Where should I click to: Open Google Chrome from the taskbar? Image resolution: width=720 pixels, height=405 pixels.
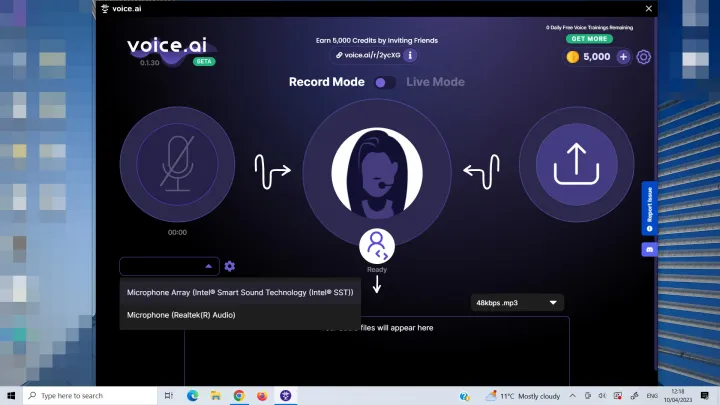pyautogui.click(x=239, y=395)
